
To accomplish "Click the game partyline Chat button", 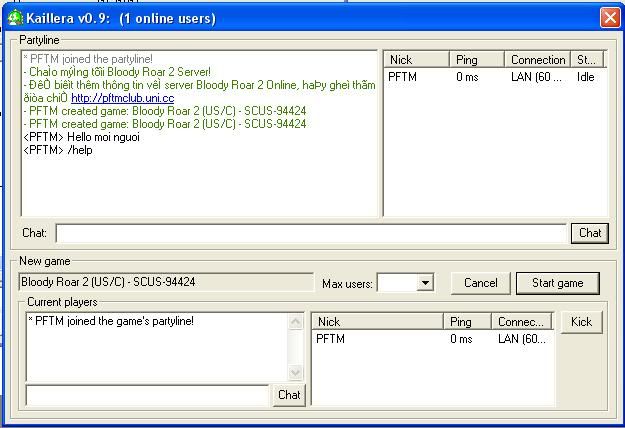I will pos(289,395).
